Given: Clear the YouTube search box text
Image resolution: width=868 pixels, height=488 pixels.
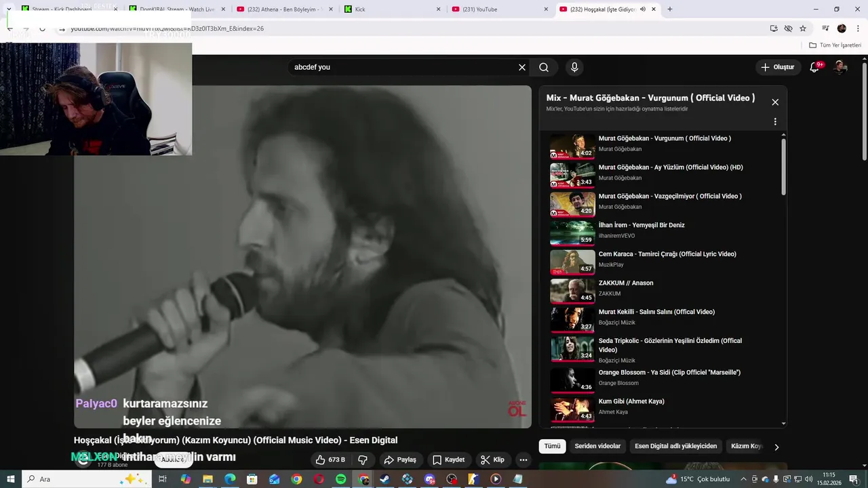Looking at the screenshot, I should (522, 67).
